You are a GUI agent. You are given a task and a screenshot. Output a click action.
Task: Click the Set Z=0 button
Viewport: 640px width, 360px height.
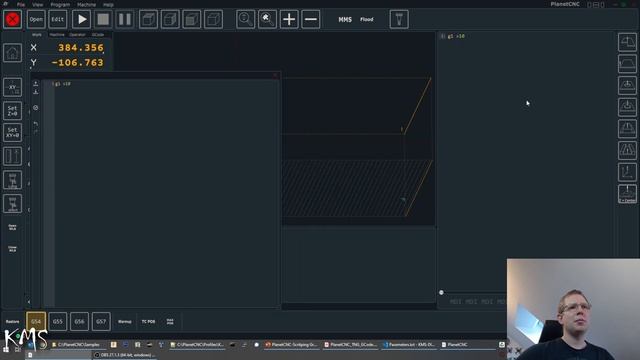click(12, 111)
